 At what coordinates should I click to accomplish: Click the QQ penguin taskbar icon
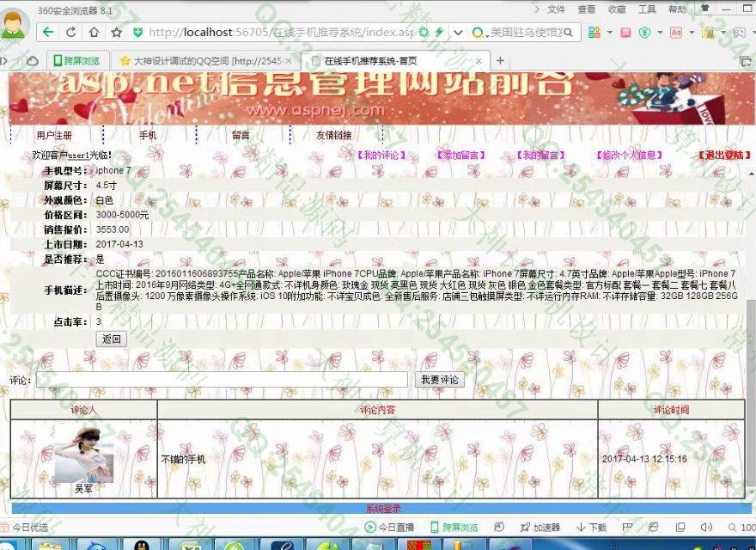pos(141,545)
